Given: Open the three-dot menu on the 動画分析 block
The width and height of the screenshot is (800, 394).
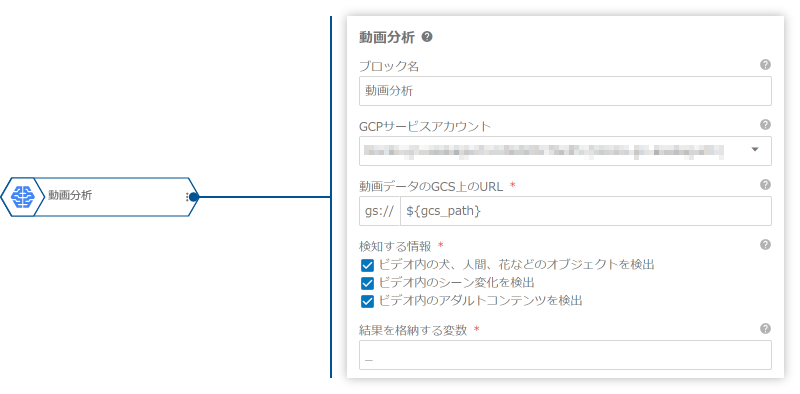Looking at the screenshot, I should click(187, 197).
